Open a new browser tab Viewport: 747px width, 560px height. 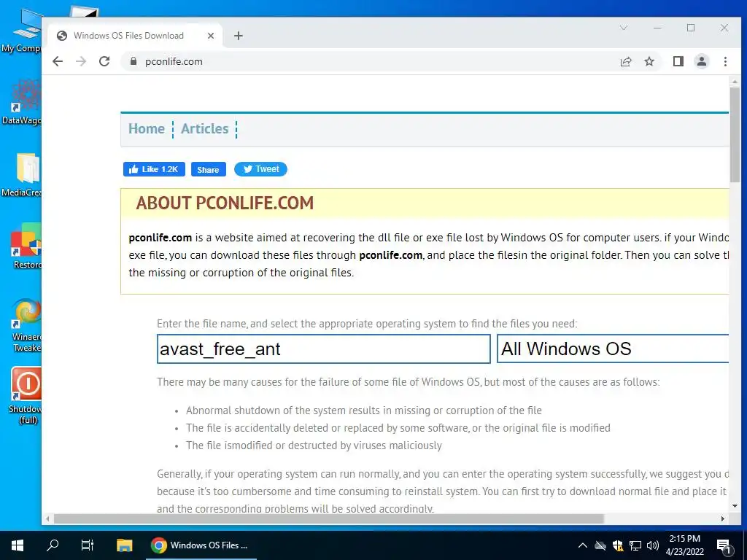click(x=239, y=36)
